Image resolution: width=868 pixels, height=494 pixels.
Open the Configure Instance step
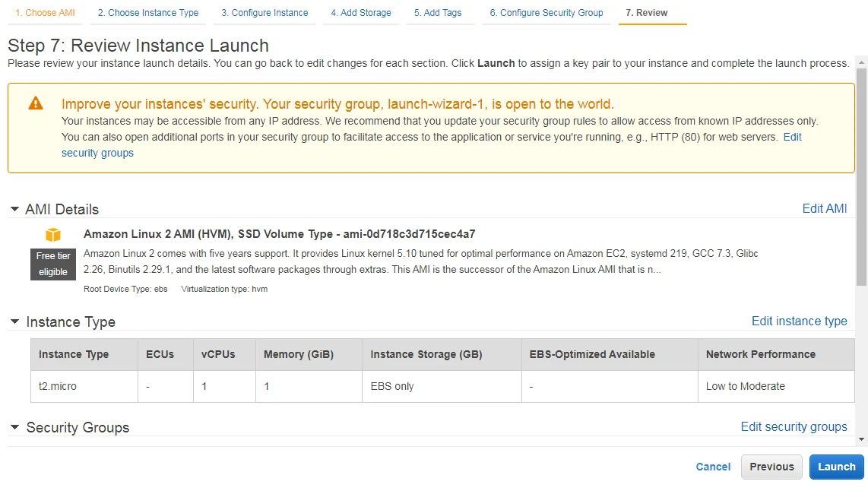point(264,12)
